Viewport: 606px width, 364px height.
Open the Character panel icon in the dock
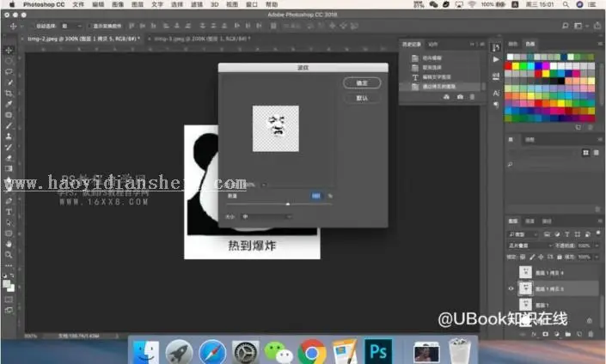pyautogui.click(x=496, y=93)
